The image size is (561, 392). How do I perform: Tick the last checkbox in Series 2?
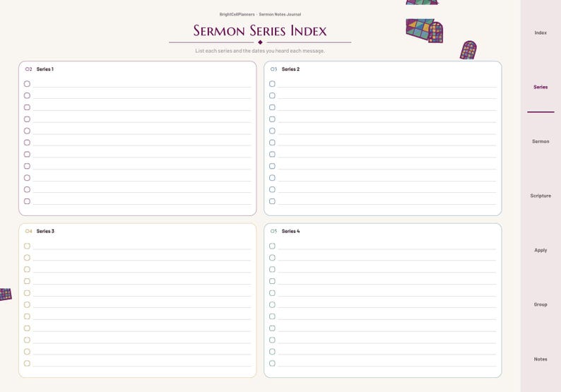272,201
